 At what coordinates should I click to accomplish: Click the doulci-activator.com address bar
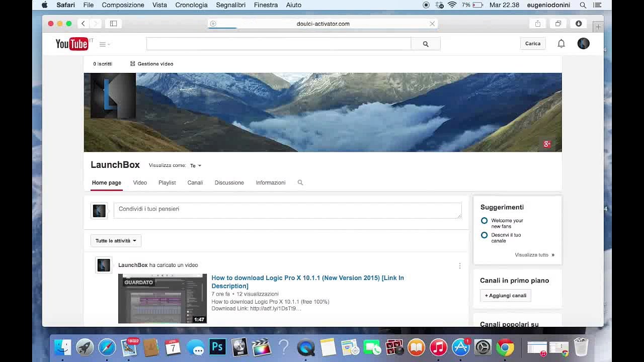(323, 24)
